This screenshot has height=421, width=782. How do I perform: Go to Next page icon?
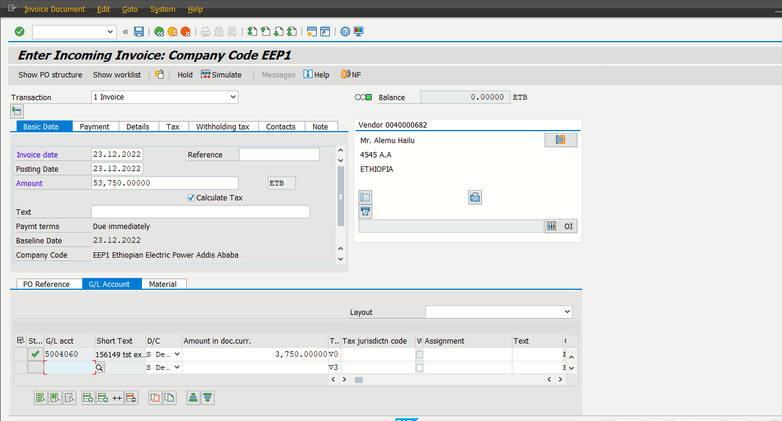point(279,32)
